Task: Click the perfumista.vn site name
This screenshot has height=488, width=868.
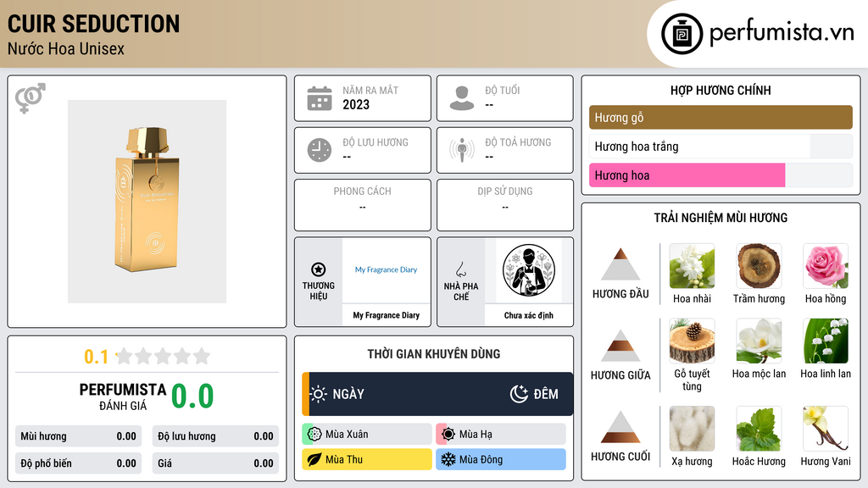Action: [782, 32]
